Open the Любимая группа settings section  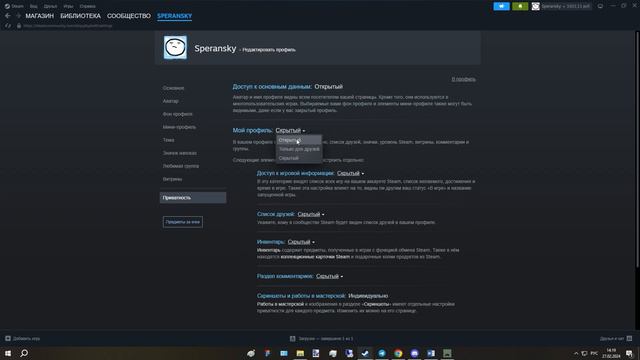181,166
